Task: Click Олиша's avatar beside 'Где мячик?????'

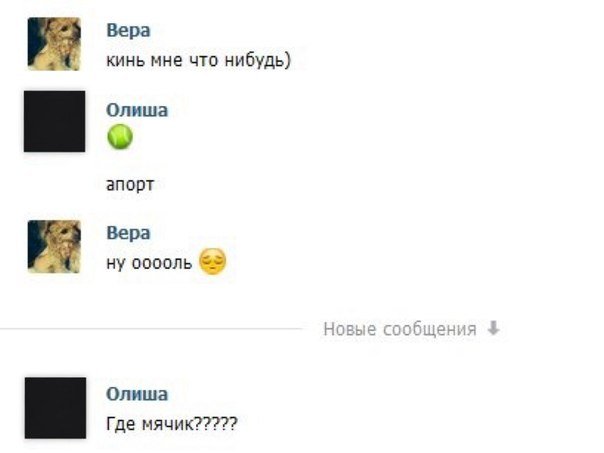Action: tap(54, 408)
